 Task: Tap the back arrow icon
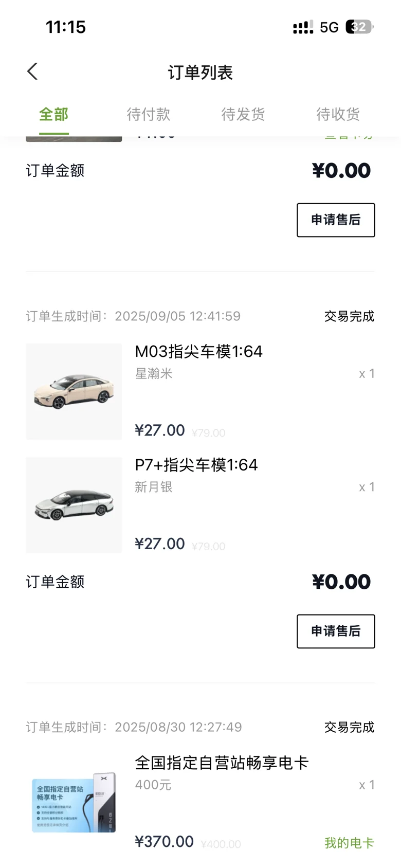[x=32, y=71]
